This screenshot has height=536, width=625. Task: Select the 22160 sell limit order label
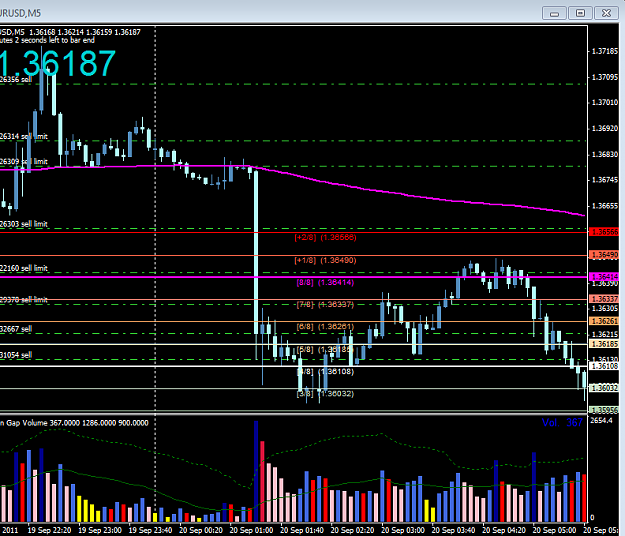(x=24, y=268)
